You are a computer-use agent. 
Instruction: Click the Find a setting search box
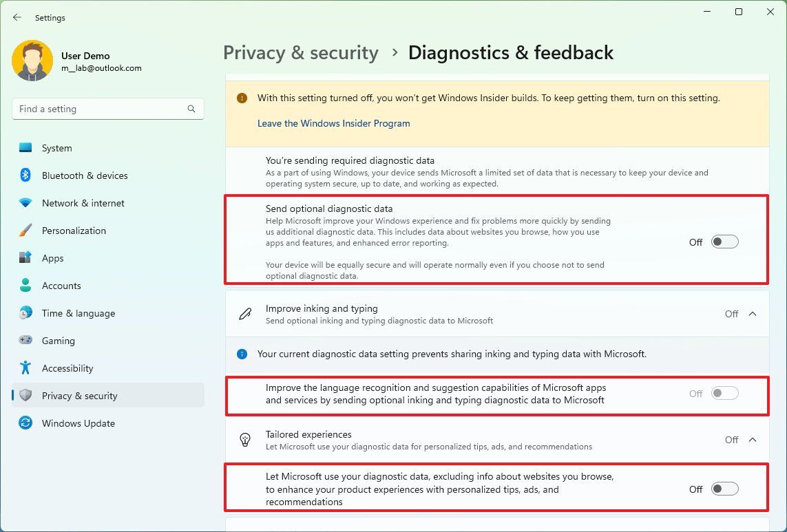pyautogui.click(x=103, y=108)
